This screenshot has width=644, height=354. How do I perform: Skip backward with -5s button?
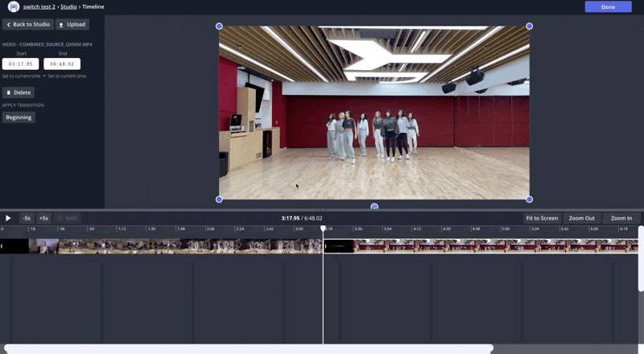[x=27, y=218]
